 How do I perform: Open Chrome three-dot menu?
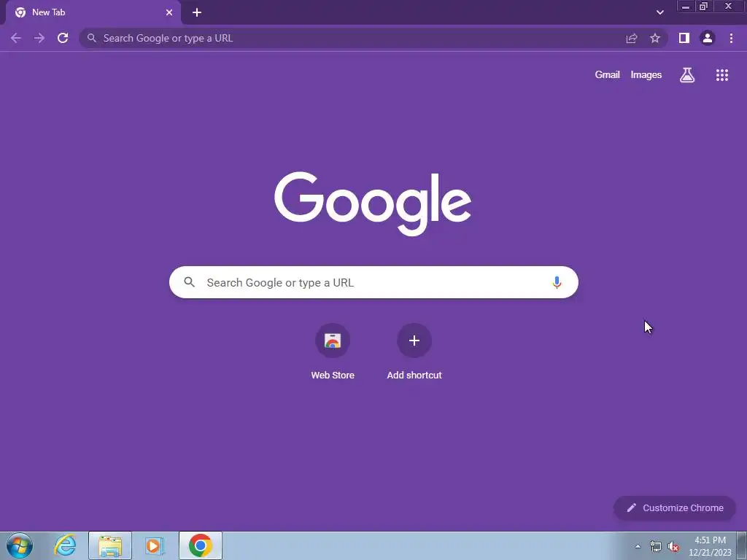tap(731, 38)
